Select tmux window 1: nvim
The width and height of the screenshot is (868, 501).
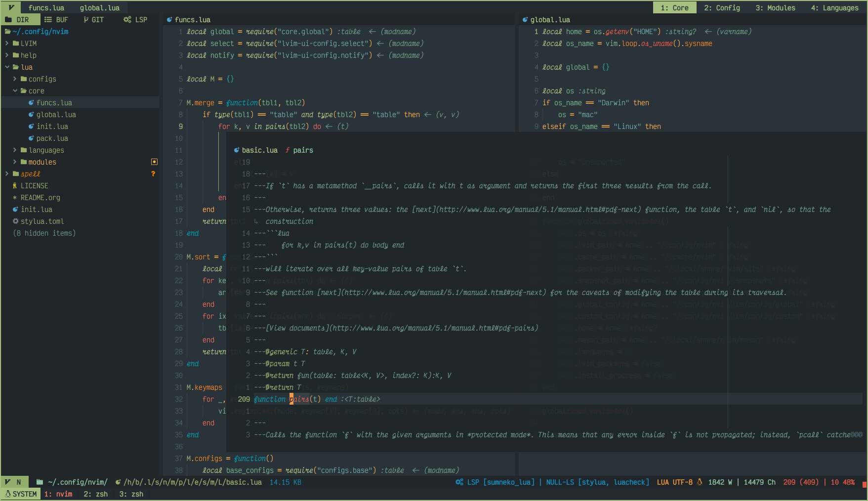point(58,494)
